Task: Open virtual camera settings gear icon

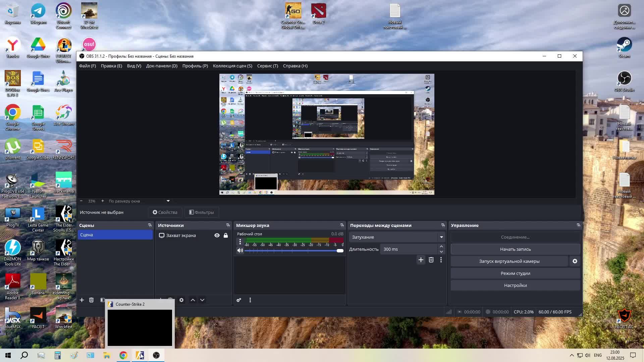Action: pos(575,261)
